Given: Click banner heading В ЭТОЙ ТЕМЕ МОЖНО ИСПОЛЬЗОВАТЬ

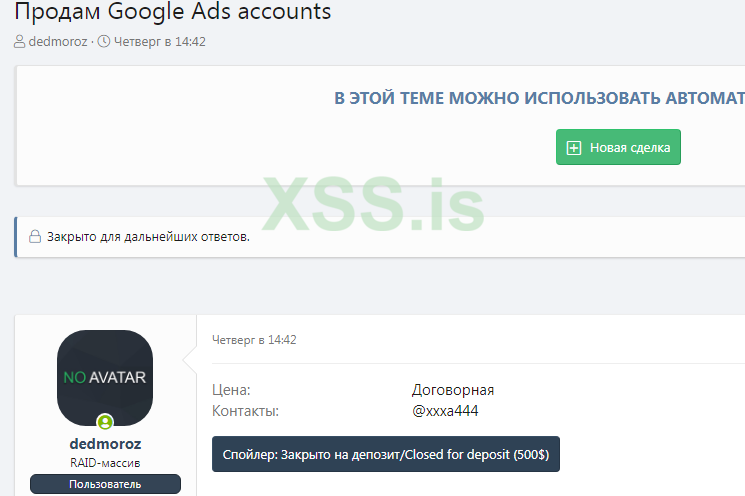Looking at the screenshot, I should pos(539,98).
